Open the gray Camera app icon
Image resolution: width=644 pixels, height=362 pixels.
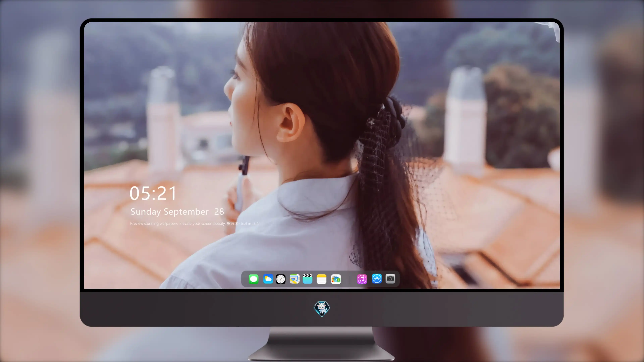click(390, 279)
